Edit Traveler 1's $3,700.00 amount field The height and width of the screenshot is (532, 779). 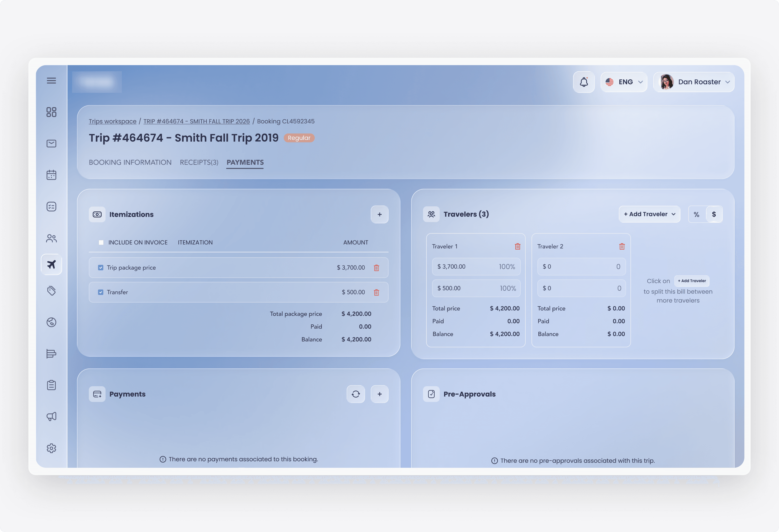point(476,267)
